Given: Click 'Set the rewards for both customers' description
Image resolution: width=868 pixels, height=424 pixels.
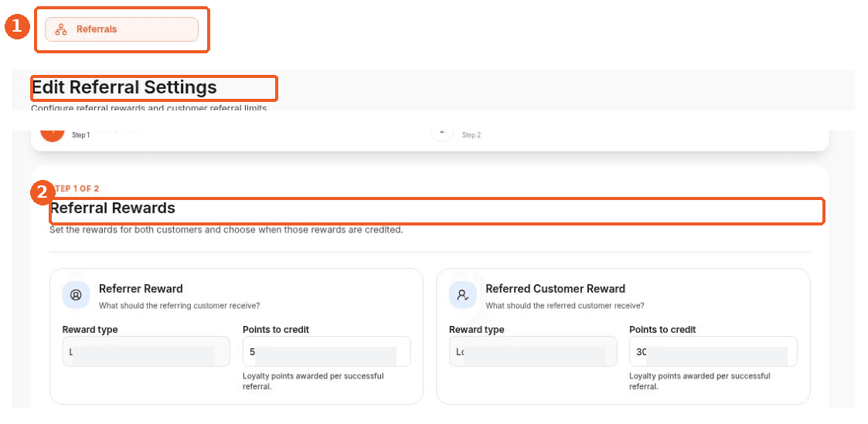Looking at the screenshot, I should click(226, 229).
